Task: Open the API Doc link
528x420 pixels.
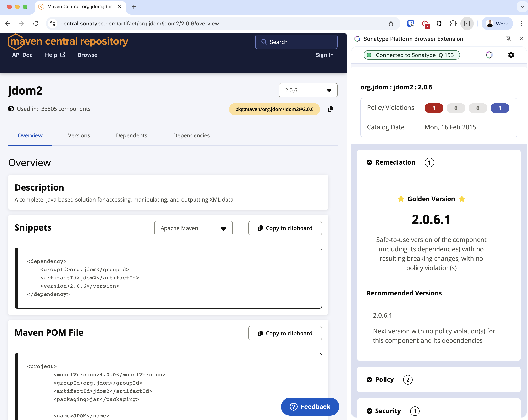Action: click(22, 55)
